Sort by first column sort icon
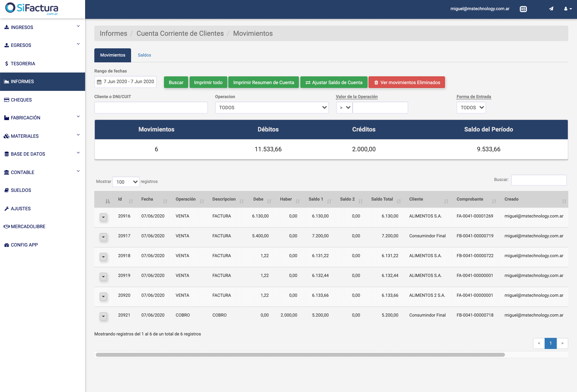The image size is (577, 392). 108,201
